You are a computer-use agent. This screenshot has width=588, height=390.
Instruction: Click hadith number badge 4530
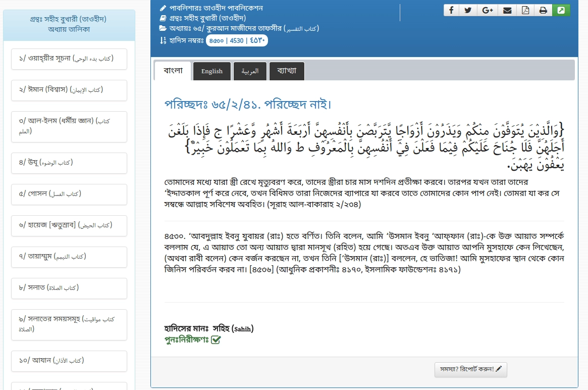click(236, 40)
